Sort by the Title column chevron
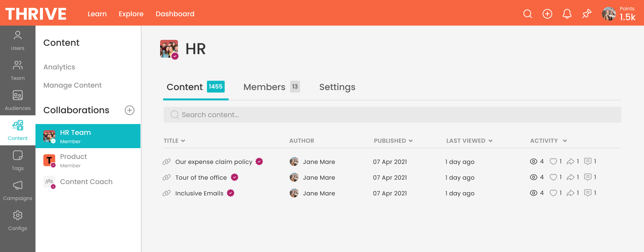The image size is (644, 252). (x=183, y=141)
